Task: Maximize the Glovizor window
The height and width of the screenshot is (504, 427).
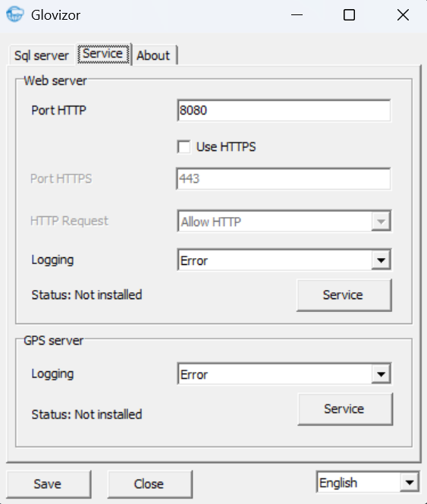Action: click(x=349, y=14)
